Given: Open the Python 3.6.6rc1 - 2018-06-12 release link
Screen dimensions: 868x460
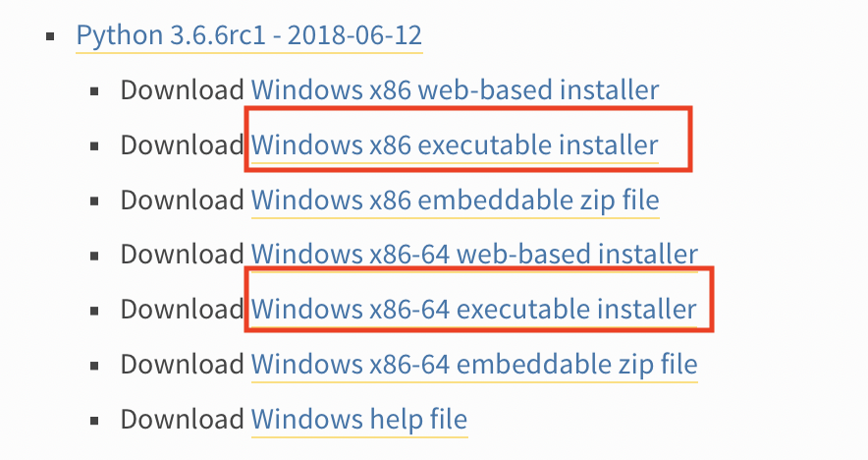Looking at the screenshot, I should (x=249, y=35).
